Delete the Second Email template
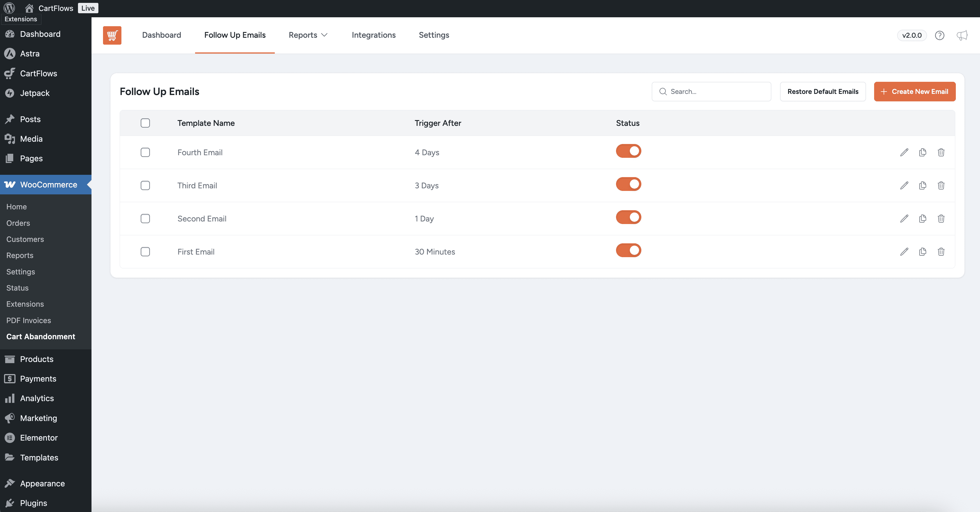Screen dimensions: 980x512 pyautogui.click(x=941, y=219)
